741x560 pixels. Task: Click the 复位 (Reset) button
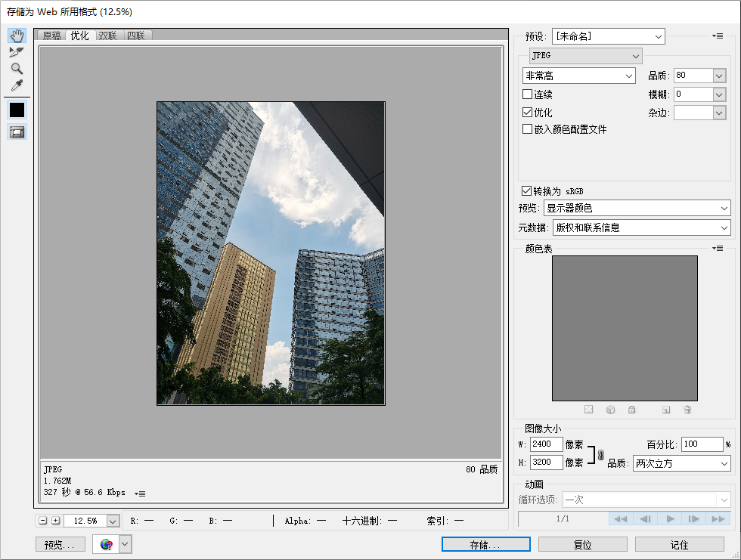point(582,544)
